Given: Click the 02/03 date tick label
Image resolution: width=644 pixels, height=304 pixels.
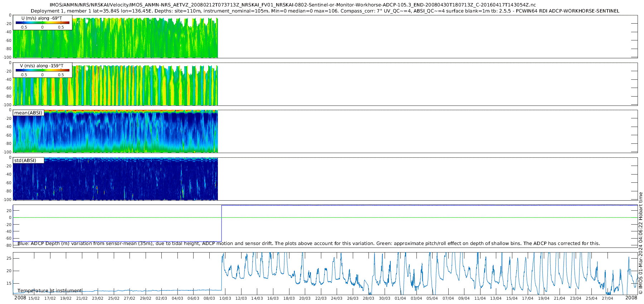Looking at the screenshot, I should [161, 298].
